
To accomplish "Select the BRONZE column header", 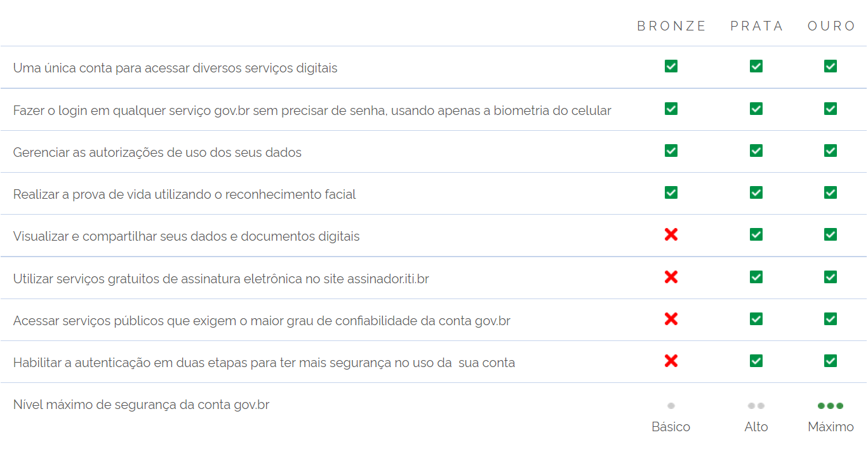I will click(672, 26).
